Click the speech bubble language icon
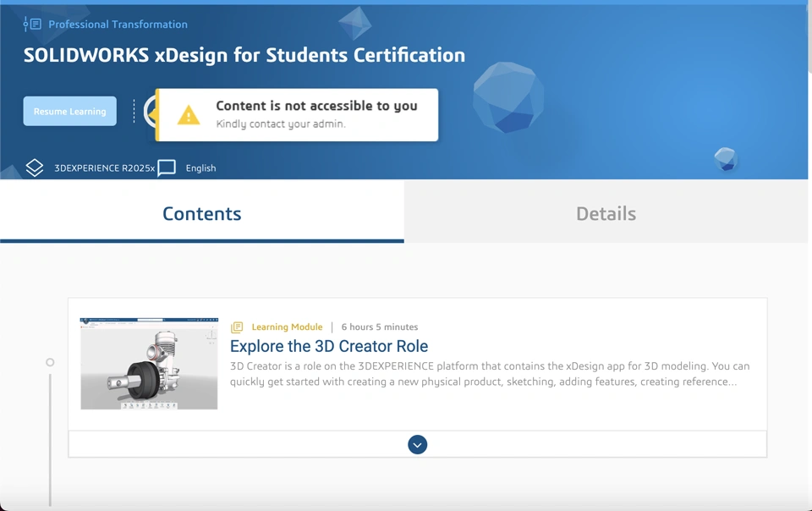 point(167,168)
